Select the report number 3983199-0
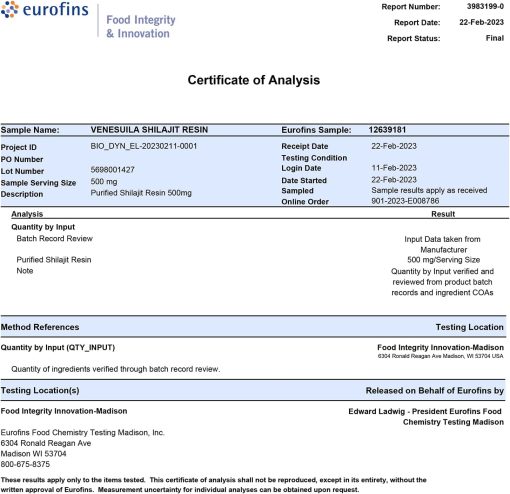The image size is (510, 494). 485,7
